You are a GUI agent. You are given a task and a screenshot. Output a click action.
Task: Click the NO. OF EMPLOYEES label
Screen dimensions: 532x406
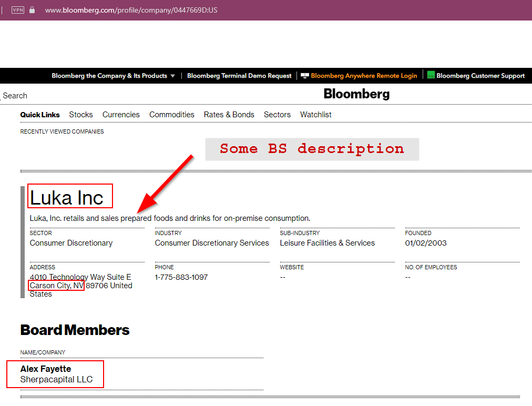(x=431, y=268)
